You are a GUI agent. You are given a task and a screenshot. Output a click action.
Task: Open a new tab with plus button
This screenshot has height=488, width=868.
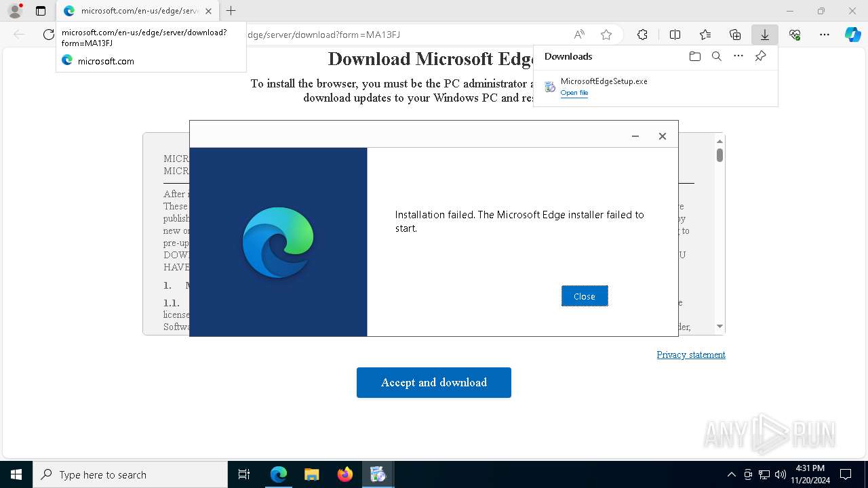tap(231, 11)
